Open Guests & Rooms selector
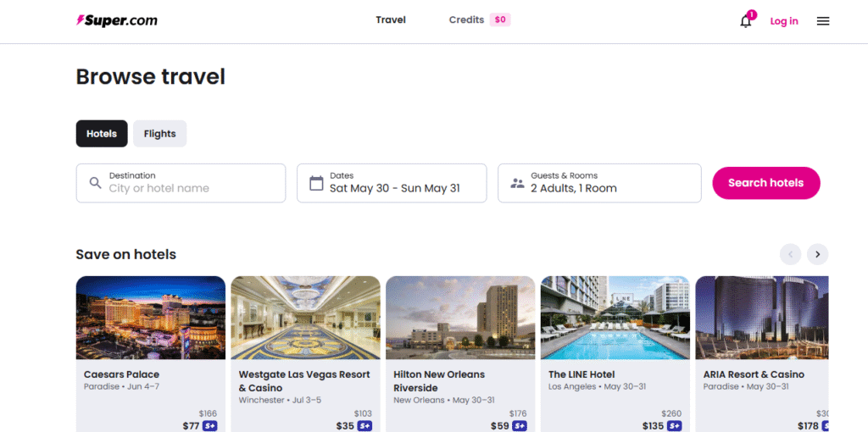This screenshot has height=432, width=868. pos(599,183)
